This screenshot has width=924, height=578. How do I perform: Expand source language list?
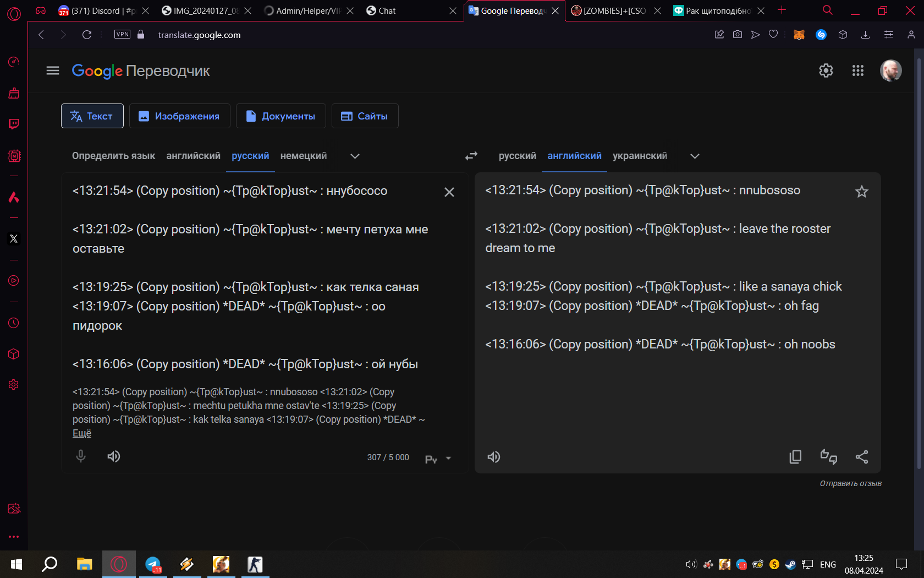tap(355, 156)
